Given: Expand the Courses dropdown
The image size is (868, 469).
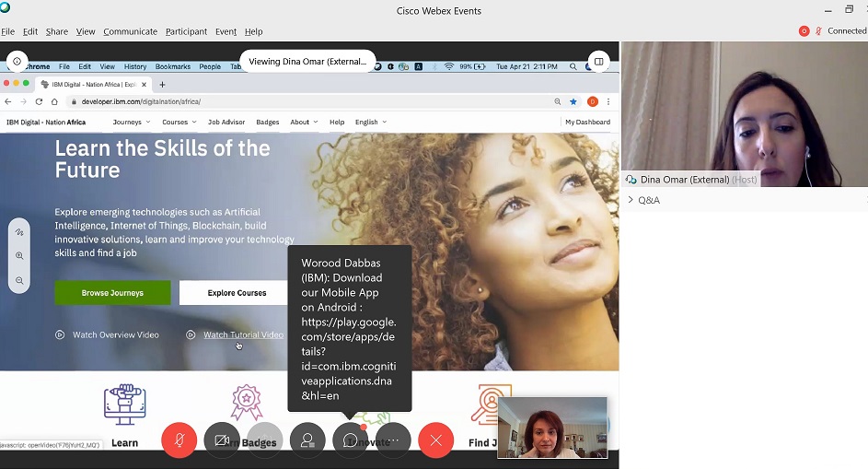Looking at the screenshot, I should point(179,122).
